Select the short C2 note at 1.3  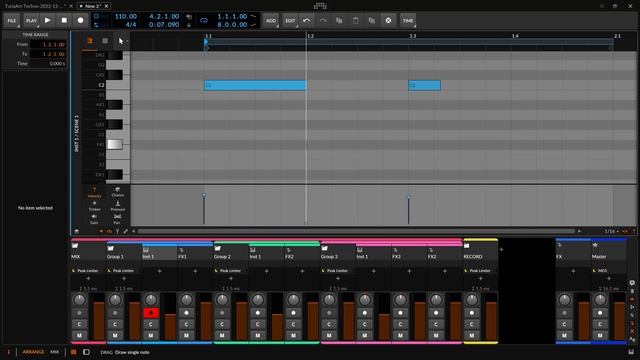(424, 85)
